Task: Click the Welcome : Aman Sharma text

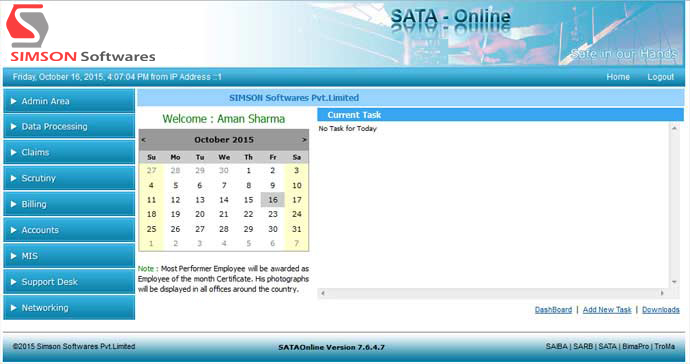Action: tap(224, 119)
